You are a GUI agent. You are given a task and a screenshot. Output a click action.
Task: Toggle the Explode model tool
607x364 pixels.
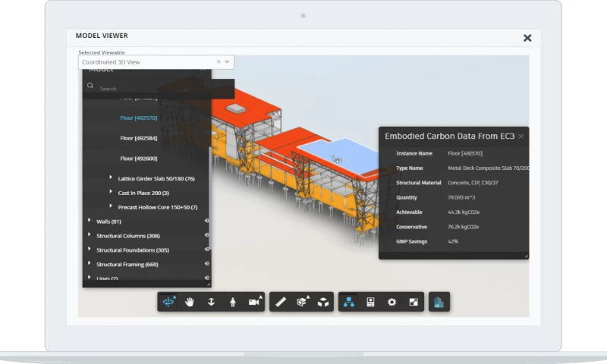(323, 302)
